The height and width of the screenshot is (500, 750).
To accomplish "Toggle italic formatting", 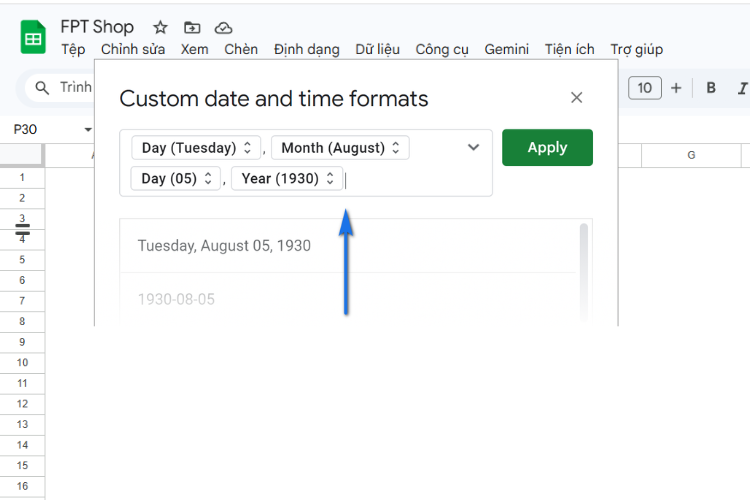I will pos(742,88).
